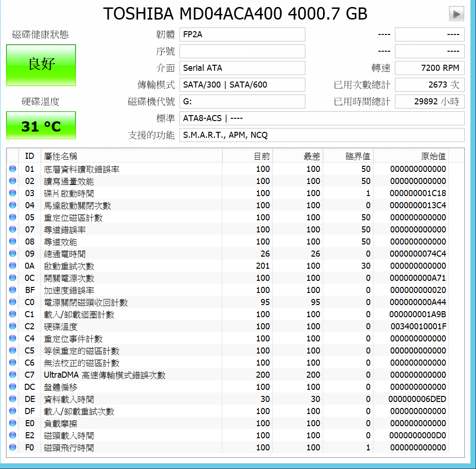Select the 碟片啟動時間 attribute name
Screen dimensions: 476x469
[69, 194]
